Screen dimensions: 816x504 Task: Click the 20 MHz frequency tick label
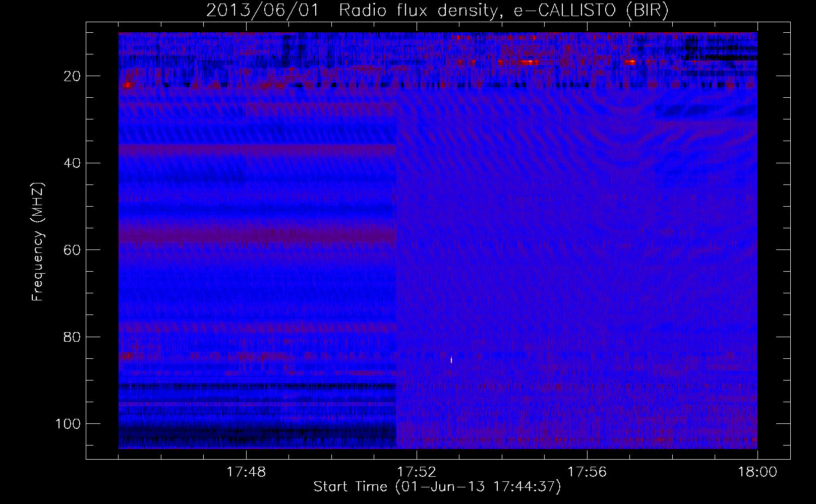pyautogui.click(x=72, y=76)
